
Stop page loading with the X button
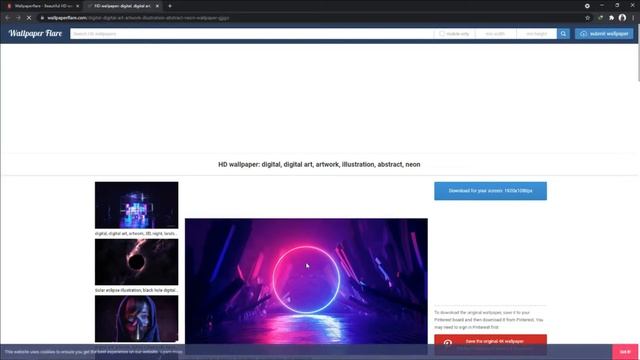[x=29, y=18]
